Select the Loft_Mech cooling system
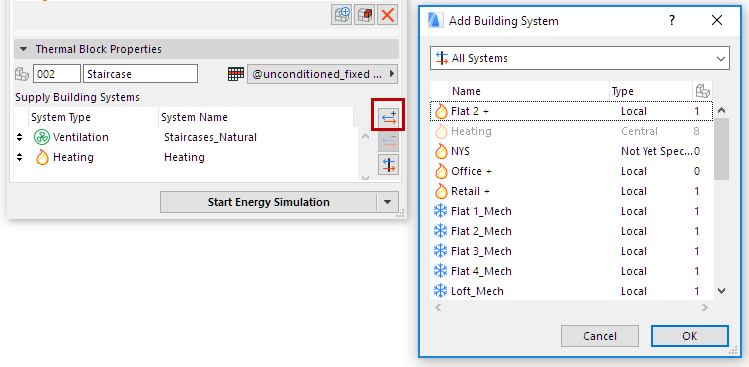749x367 pixels. pyautogui.click(x=571, y=291)
